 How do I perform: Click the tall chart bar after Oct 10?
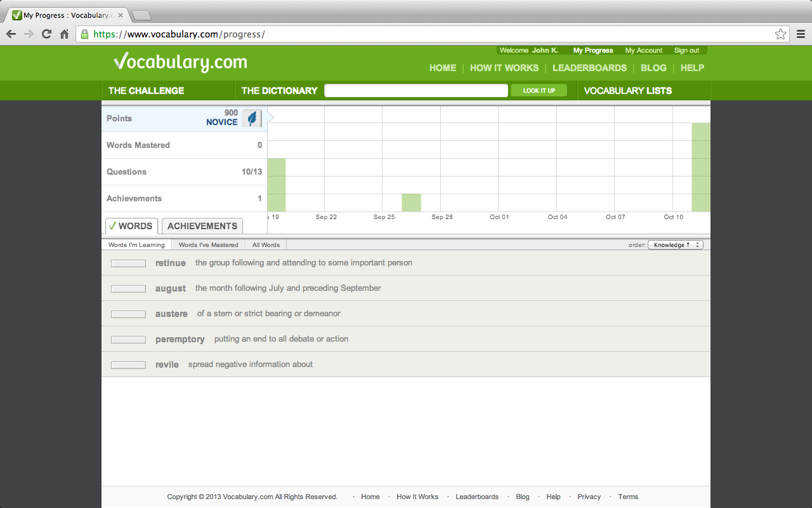click(701, 167)
